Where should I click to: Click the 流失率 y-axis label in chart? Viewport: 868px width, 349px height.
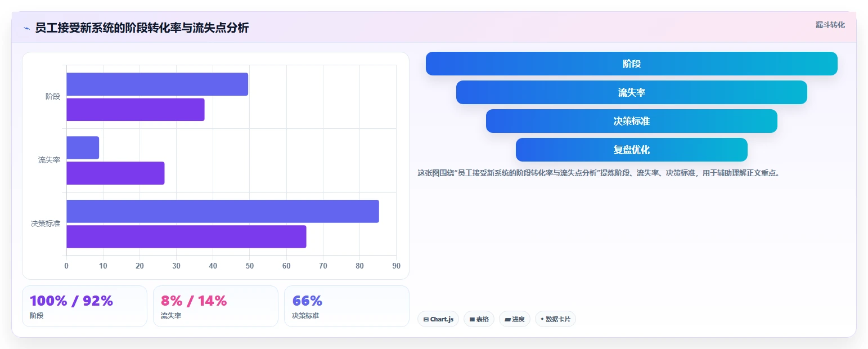pyautogui.click(x=49, y=160)
